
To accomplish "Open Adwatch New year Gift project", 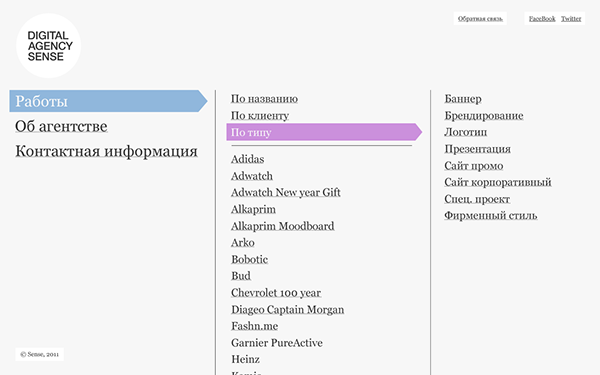I will (286, 192).
